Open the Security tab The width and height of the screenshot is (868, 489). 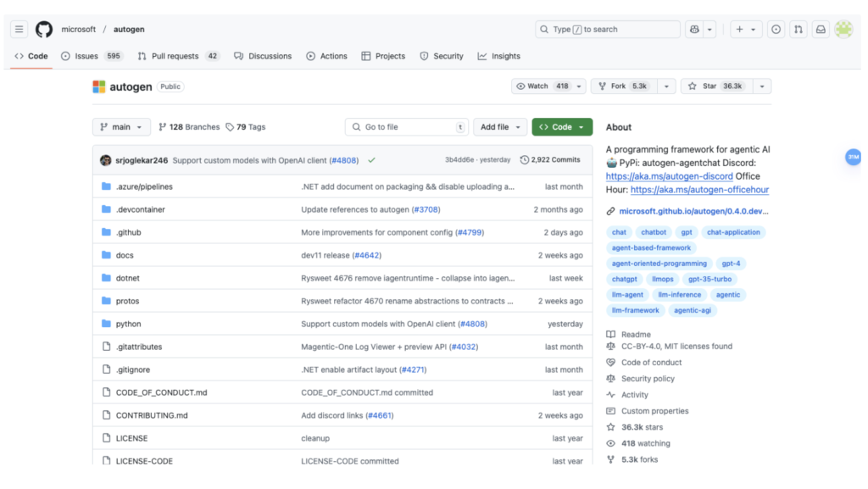[x=441, y=56]
